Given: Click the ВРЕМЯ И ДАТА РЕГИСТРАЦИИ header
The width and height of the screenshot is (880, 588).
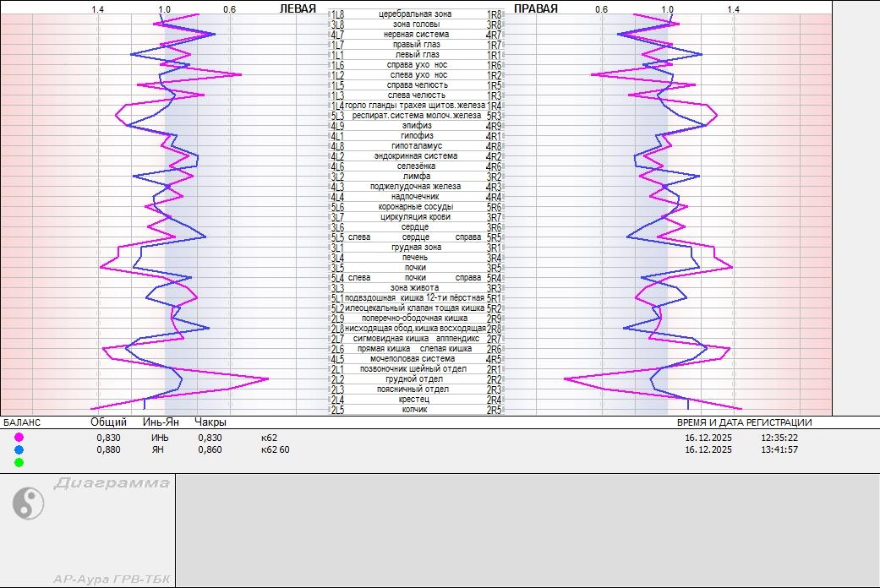Looking at the screenshot, I should click(x=744, y=422).
